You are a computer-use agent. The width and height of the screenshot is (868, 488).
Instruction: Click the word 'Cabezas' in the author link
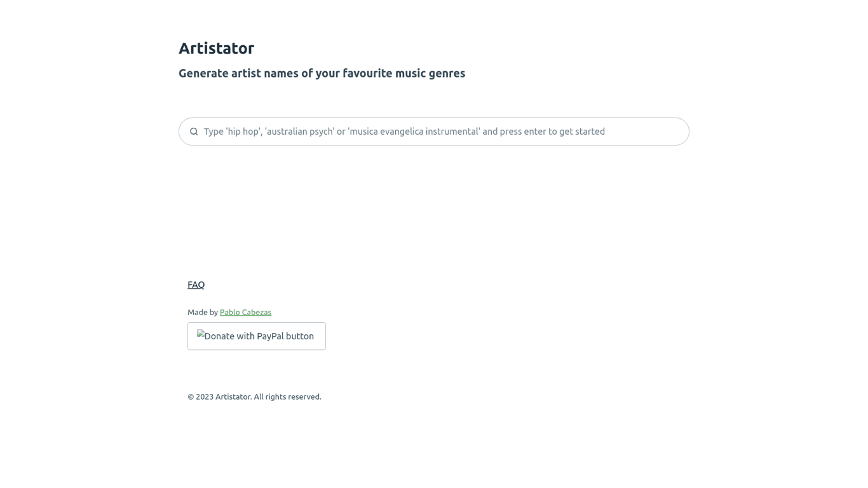click(255, 312)
